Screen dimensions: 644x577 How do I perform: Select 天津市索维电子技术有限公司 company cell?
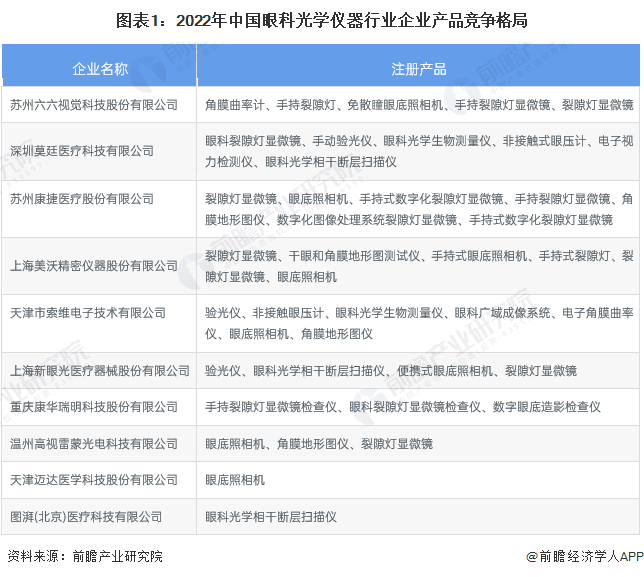[99, 323]
